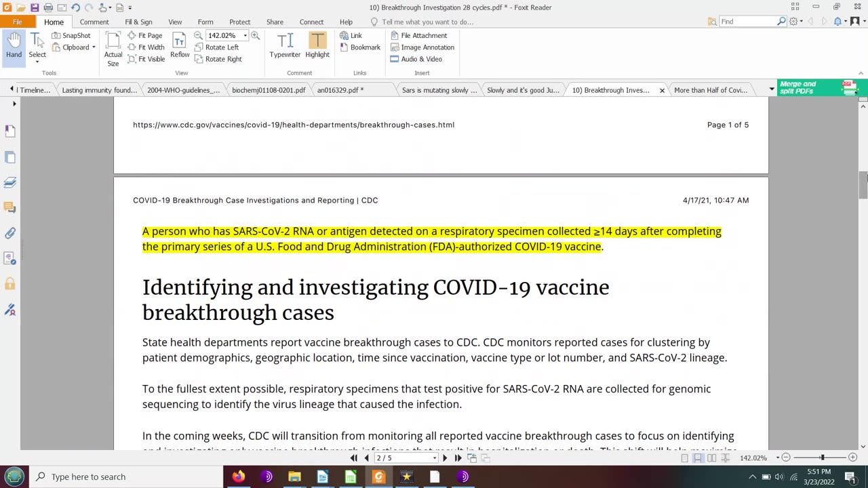The width and height of the screenshot is (868, 488).
Task: Choose Fit Page view
Action: 144,35
